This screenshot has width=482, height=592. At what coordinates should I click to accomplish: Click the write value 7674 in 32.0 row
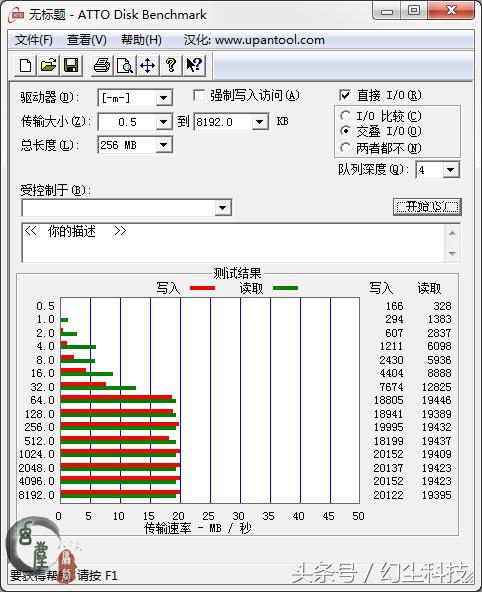coord(391,387)
